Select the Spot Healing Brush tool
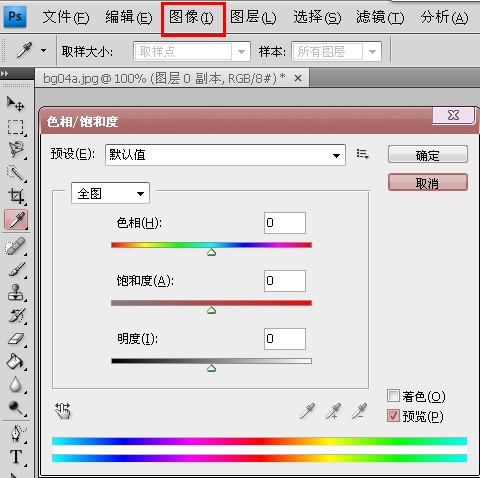Viewport: 480px width, 478px height. 15,246
